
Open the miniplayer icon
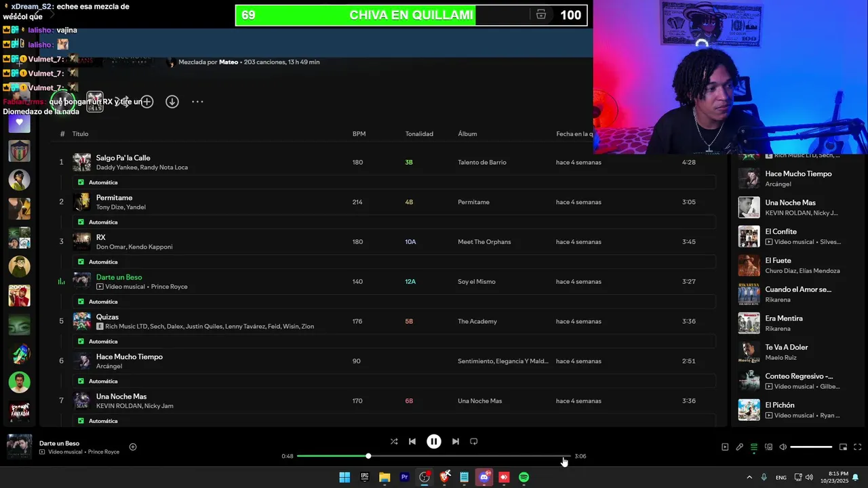tap(844, 447)
